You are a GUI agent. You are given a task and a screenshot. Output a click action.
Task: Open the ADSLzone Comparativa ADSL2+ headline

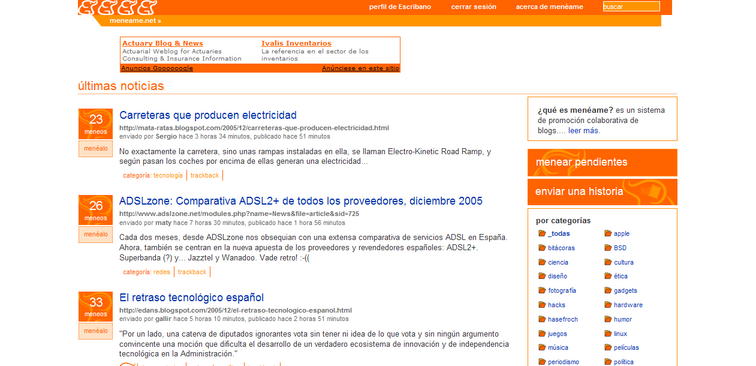coord(301,201)
